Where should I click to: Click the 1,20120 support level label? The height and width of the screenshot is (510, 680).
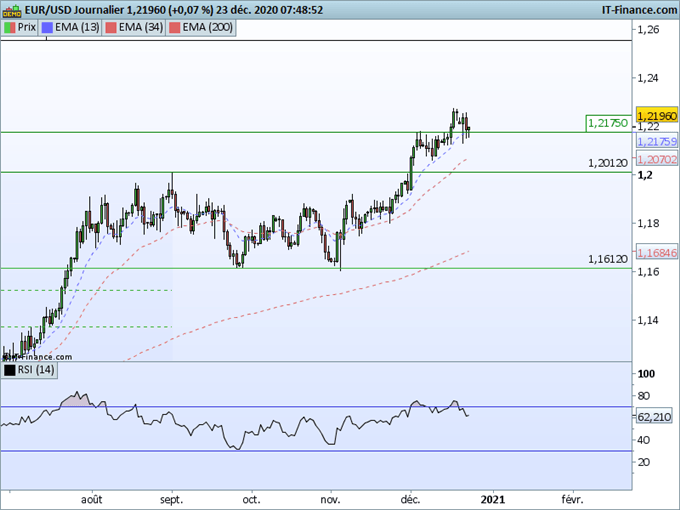pos(608,163)
